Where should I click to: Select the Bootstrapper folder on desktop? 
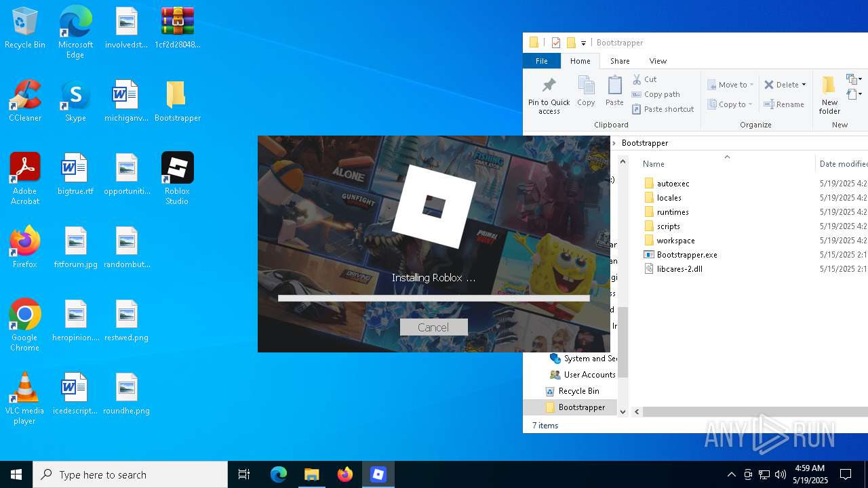(178, 101)
